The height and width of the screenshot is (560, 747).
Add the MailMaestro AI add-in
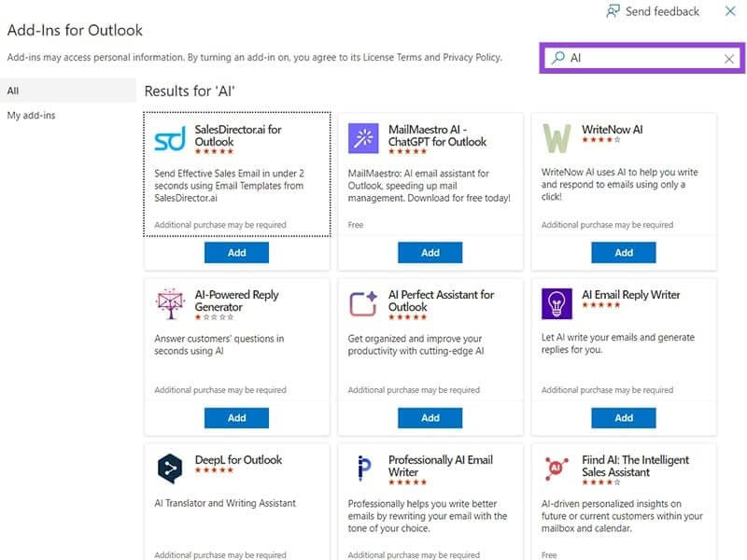430,252
